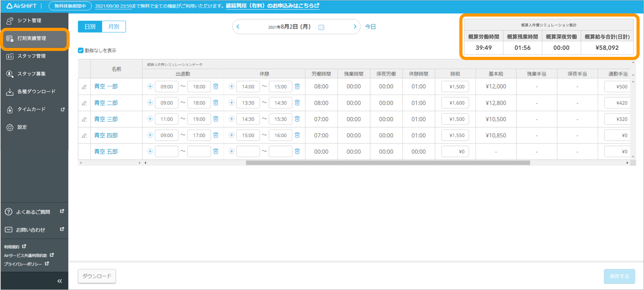Toggle 勤務なしを表示 checkbox

(x=80, y=50)
